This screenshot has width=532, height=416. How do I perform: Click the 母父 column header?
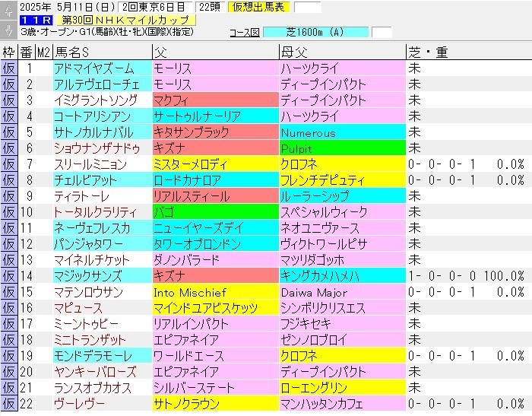point(342,52)
